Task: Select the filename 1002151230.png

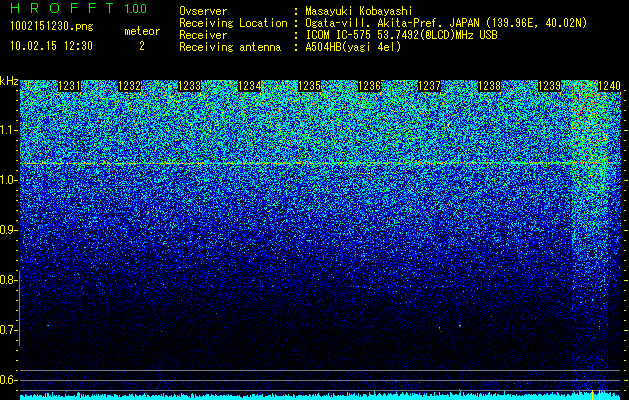Action: [x=52, y=27]
